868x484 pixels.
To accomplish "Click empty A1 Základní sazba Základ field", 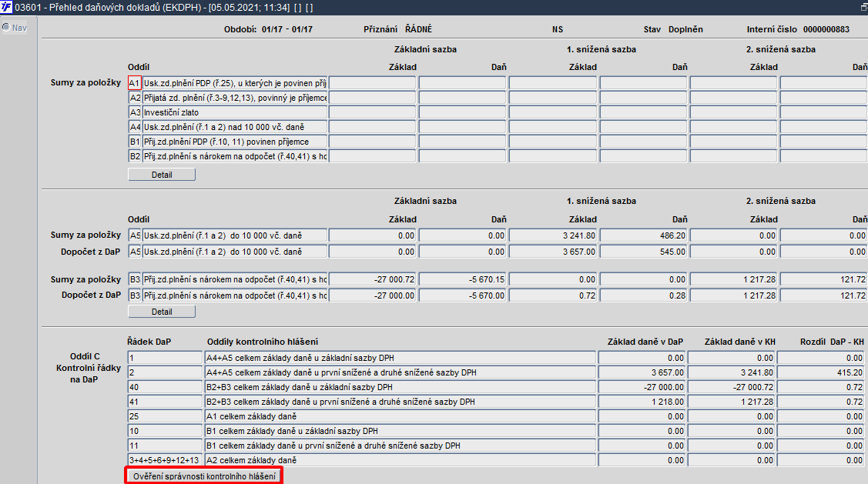I will click(x=372, y=83).
